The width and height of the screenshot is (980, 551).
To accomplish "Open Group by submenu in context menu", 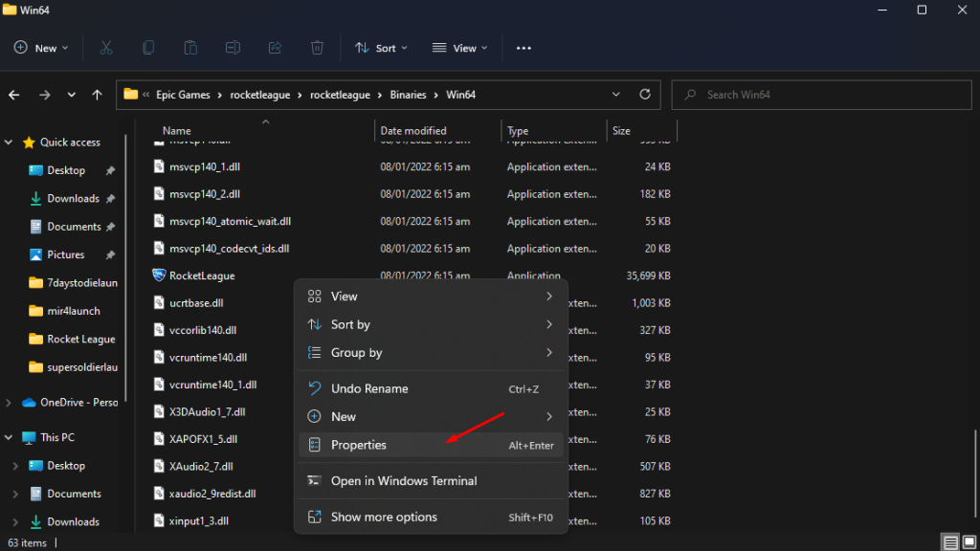I will (431, 353).
